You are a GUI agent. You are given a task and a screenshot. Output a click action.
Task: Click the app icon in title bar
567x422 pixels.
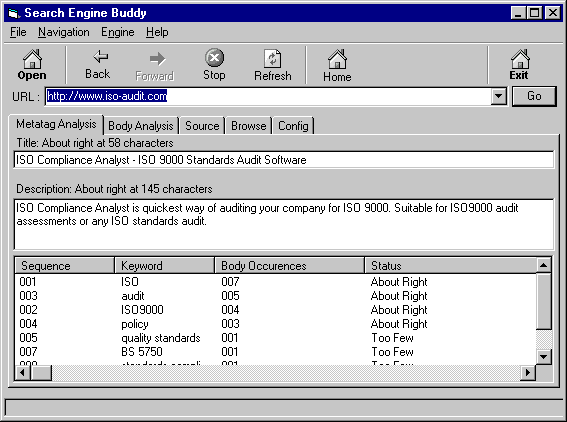click(x=14, y=13)
